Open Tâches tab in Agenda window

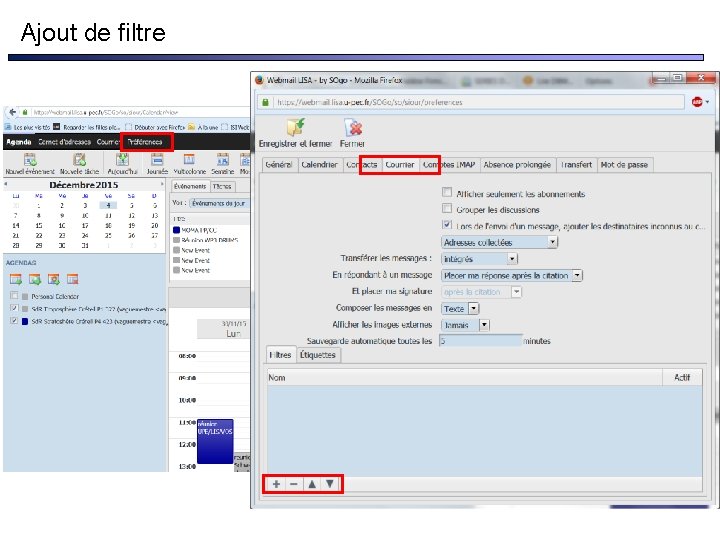coord(222,186)
